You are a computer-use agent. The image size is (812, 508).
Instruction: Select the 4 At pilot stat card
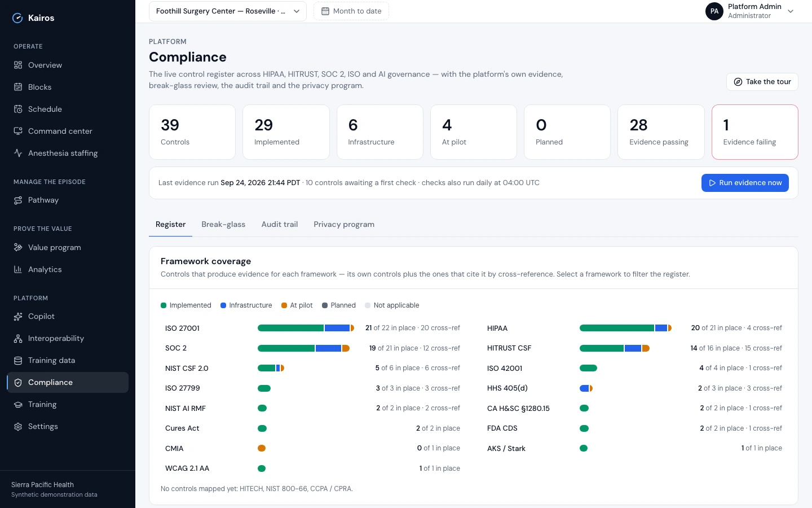click(x=474, y=132)
